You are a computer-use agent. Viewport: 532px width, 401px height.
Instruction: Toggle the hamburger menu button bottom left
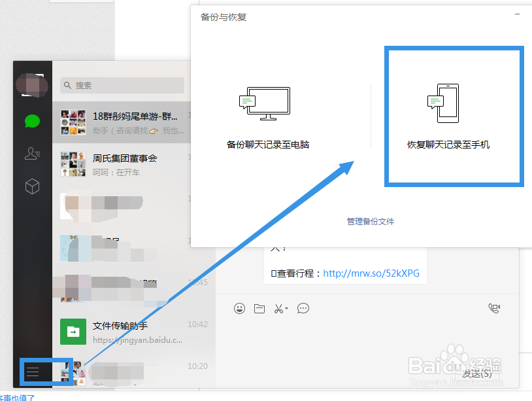(x=33, y=372)
